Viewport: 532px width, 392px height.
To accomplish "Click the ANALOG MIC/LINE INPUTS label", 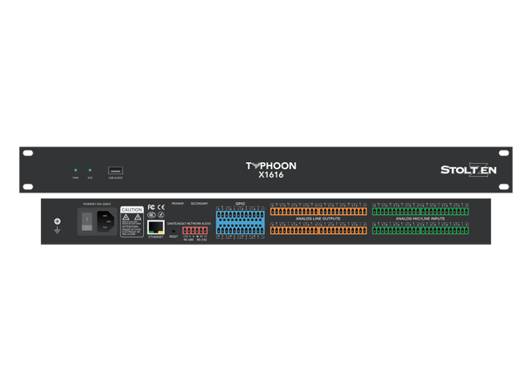I will point(420,219).
